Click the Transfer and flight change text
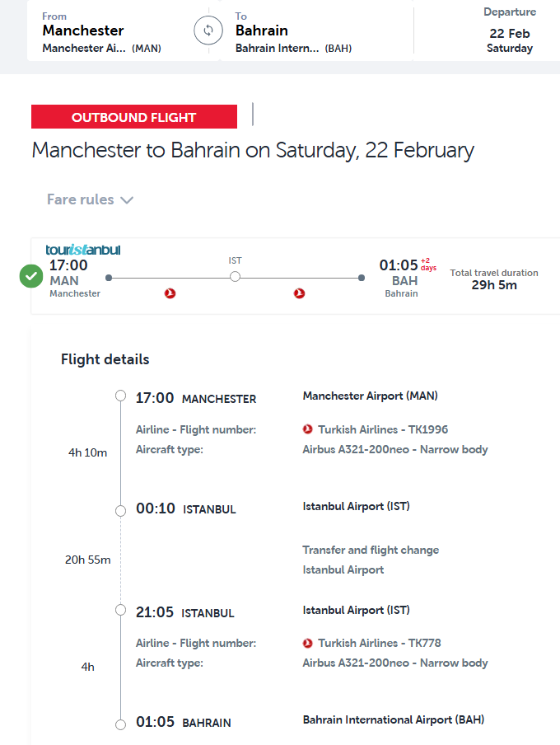Screen dimensions: 560x745 [371, 550]
